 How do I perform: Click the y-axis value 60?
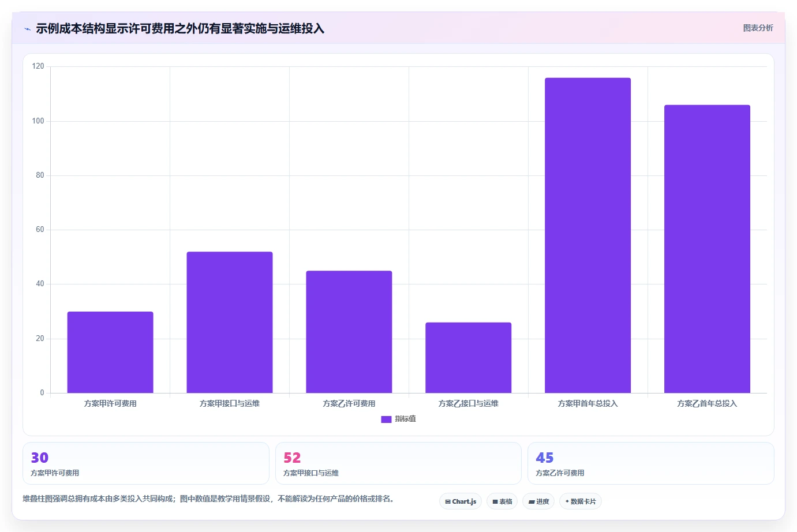tap(40, 230)
